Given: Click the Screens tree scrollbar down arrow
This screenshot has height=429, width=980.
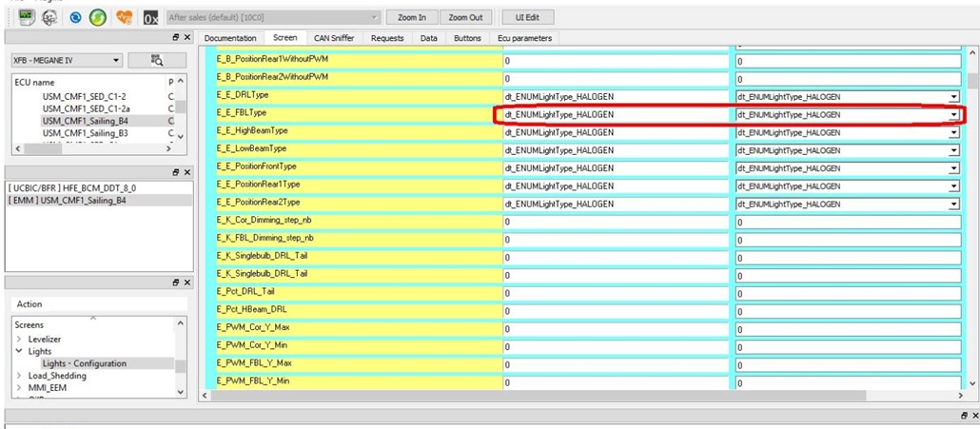Looking at the screenshot, I should pos(181,392).
